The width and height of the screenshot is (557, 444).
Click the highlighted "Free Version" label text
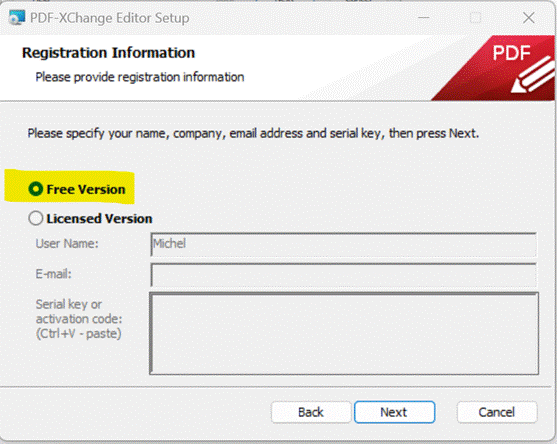click(86, 189)
